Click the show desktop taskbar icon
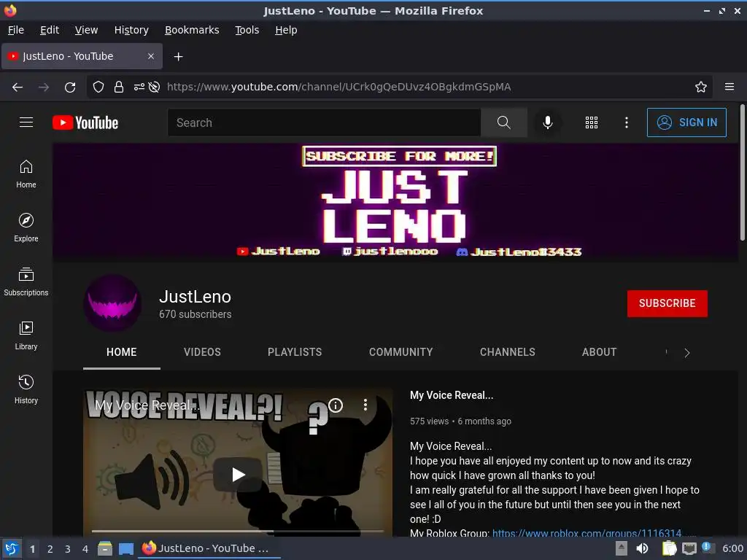747x560 pixels. pyautogui.click(x=125, y=548)
